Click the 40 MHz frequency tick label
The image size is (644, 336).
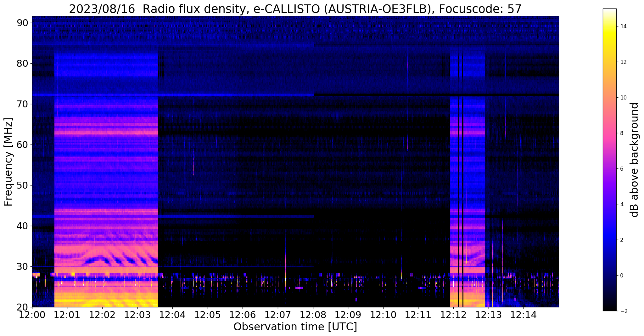coord(23,226)
